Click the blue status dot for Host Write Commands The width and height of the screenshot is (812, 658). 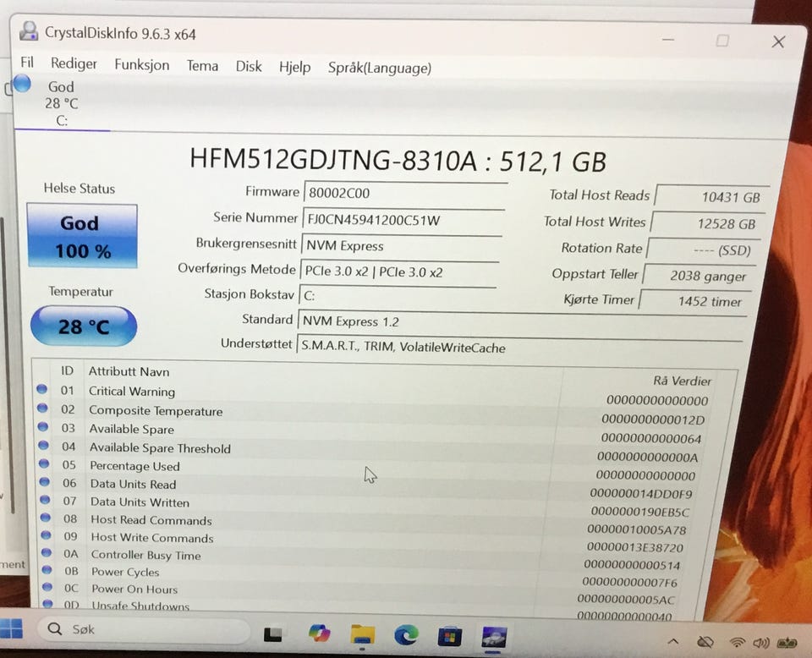pos(46,535)
